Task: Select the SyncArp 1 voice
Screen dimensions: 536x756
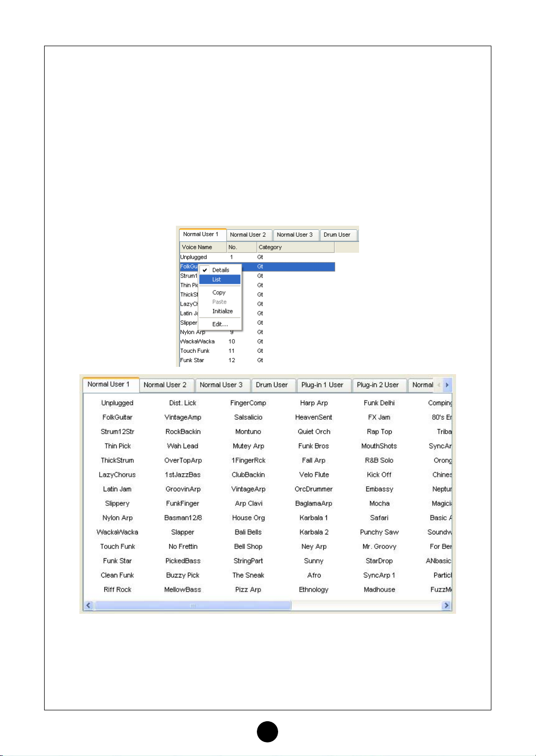Action: [x=379, y=575]
